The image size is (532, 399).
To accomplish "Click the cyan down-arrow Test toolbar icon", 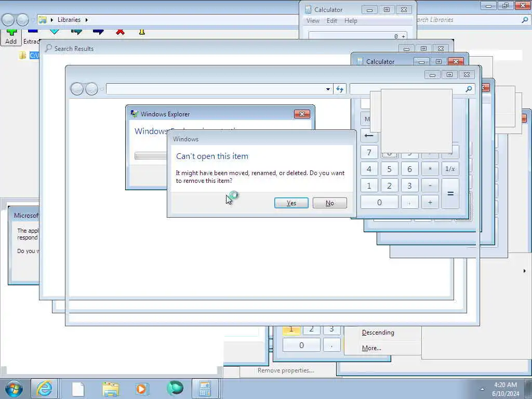I will pos(54,32).
